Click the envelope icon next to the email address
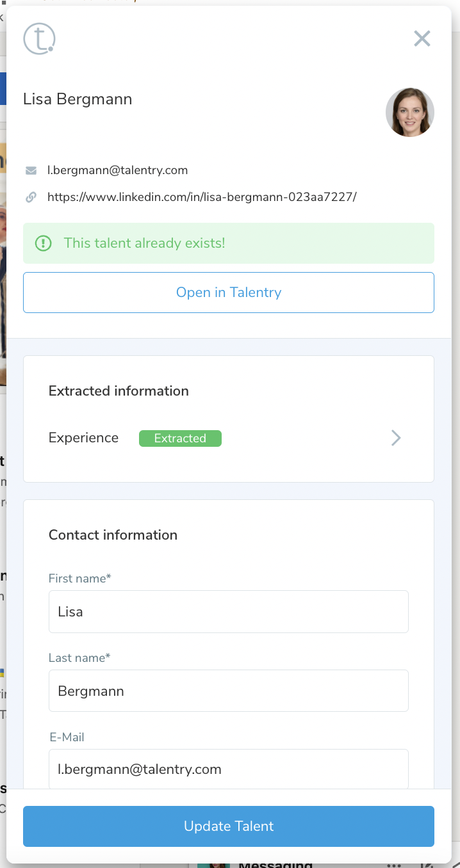Image resolution: width=460 pixels, height=868 pixels. click(x=31, y=171)
